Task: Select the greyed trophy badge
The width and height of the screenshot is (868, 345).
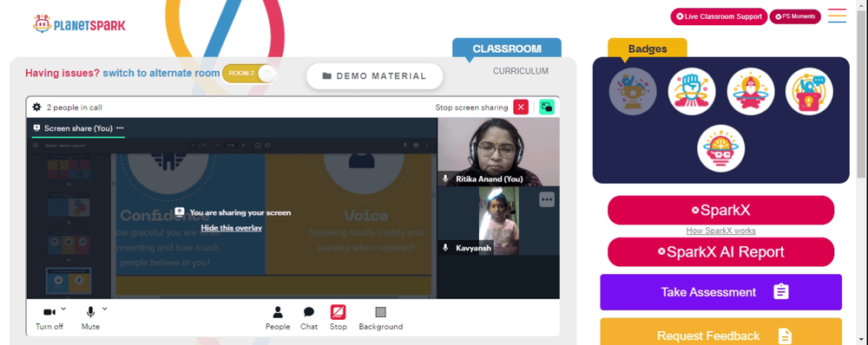Action: 633,92
